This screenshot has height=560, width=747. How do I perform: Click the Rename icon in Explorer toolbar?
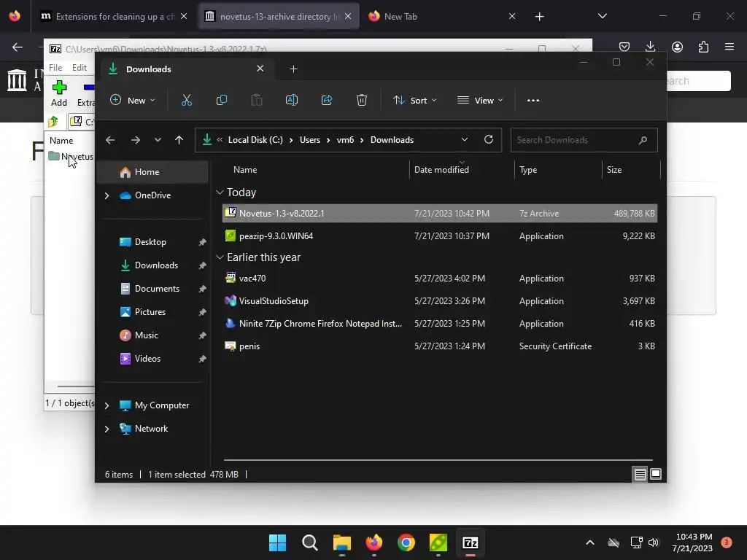tap(292, 101)
